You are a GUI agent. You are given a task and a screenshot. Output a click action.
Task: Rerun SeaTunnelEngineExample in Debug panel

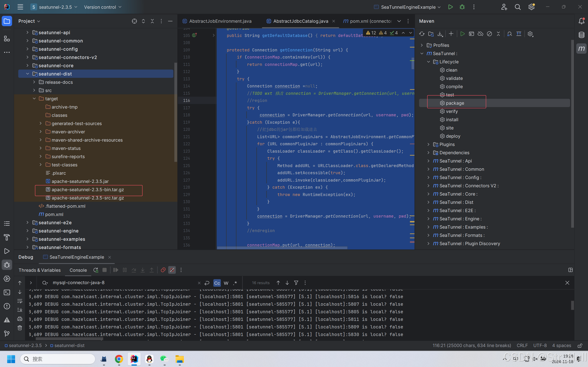click(96, 270)
